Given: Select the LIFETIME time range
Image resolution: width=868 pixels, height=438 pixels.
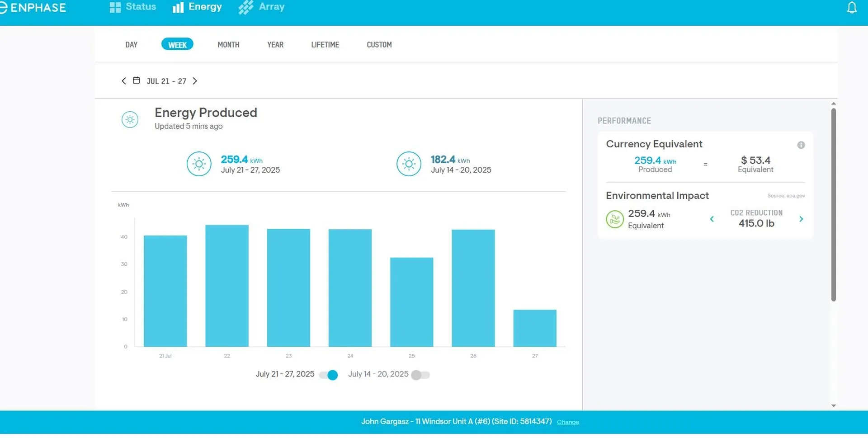Looking at the screenshot, I should (x=325, y=45).
